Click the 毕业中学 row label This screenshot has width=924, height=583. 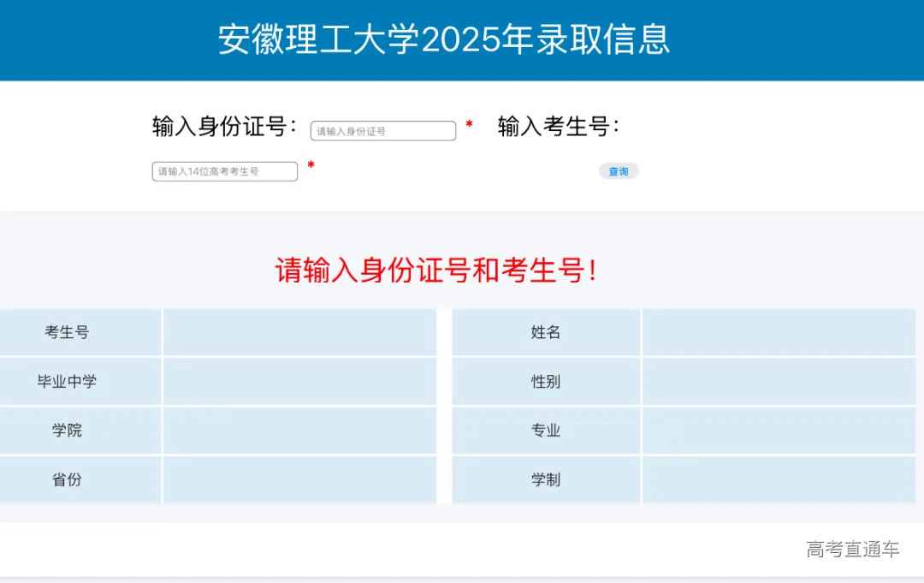pyautogui.click(x=68, y=382)
